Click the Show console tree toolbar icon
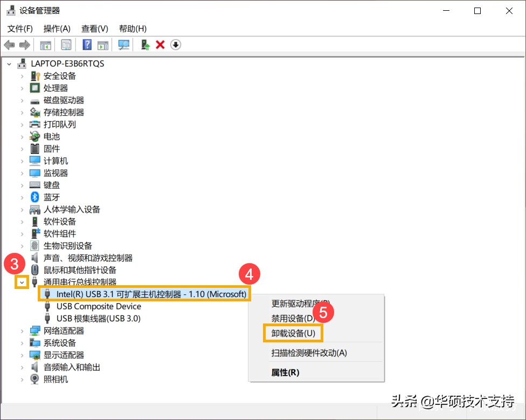The image size is (526, 420). 46,45
